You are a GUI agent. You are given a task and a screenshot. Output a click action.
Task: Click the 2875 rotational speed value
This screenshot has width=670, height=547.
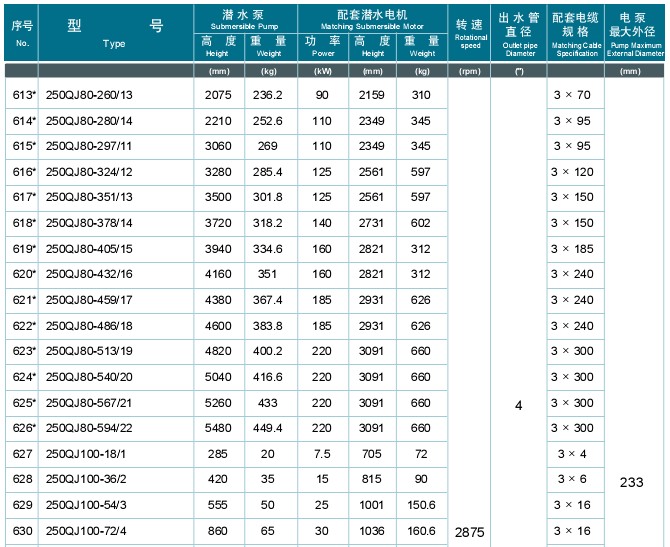point(469,530)
